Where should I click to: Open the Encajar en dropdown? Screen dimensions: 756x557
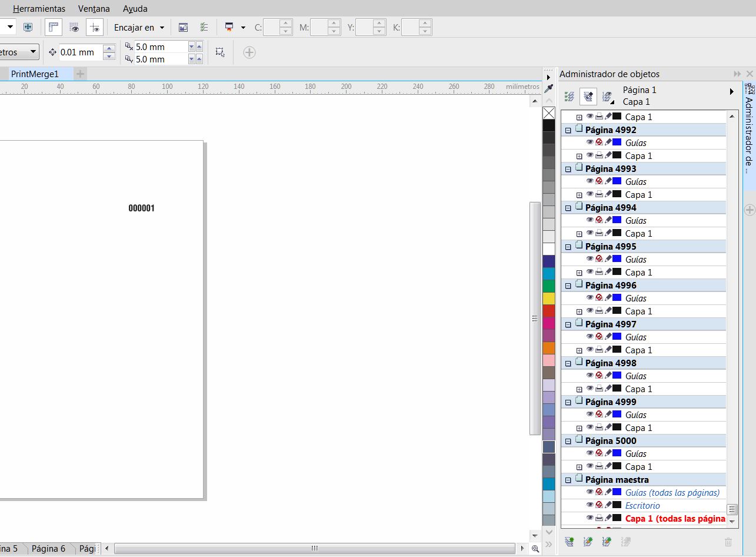pos(139,28)
